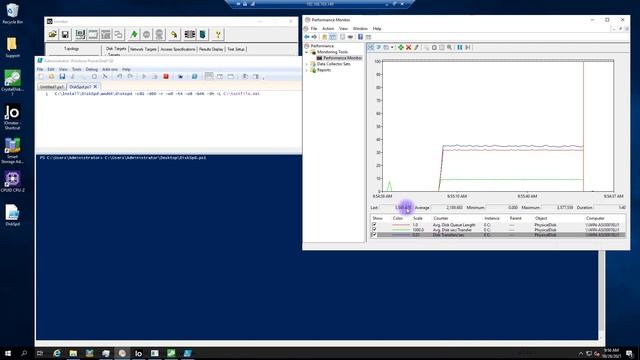640x360 pixels.
Task: Expand Reports tree node
Action: 307,70
